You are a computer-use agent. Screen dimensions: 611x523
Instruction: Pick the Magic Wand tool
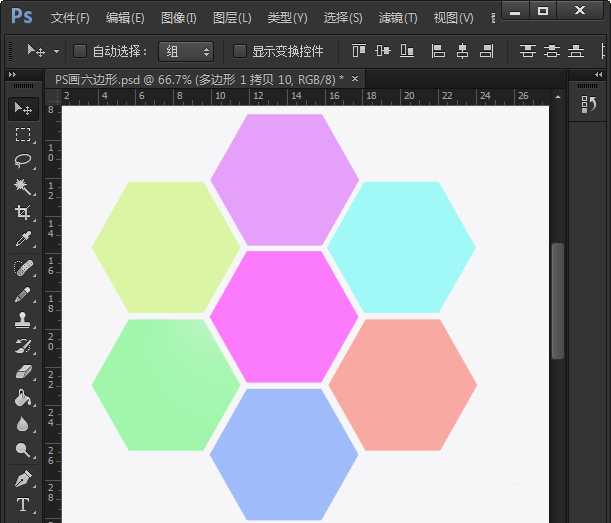tap(22, 187)
